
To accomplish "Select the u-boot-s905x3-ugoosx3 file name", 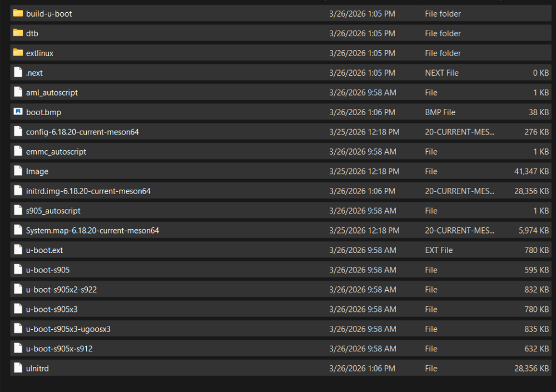I will tap(68, 329).
